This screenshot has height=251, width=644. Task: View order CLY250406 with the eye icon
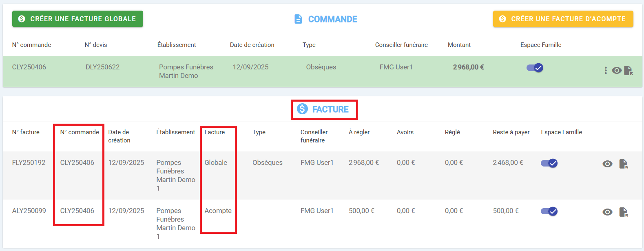click(x=617, y=71)
